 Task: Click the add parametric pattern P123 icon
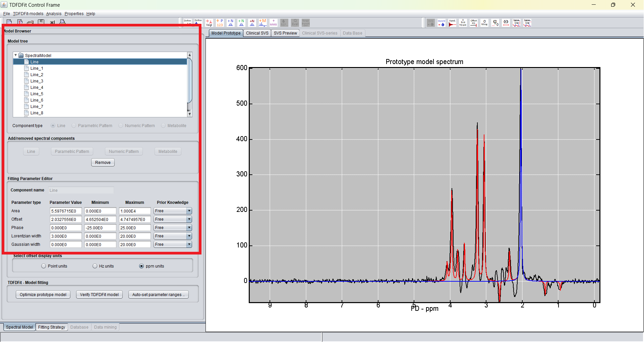[x=220, y=22]
